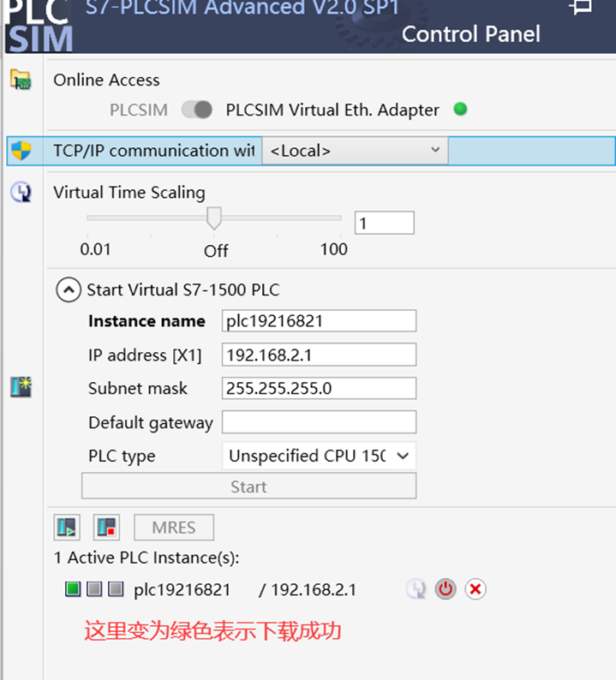Click the PLC SIM logo

39,27
